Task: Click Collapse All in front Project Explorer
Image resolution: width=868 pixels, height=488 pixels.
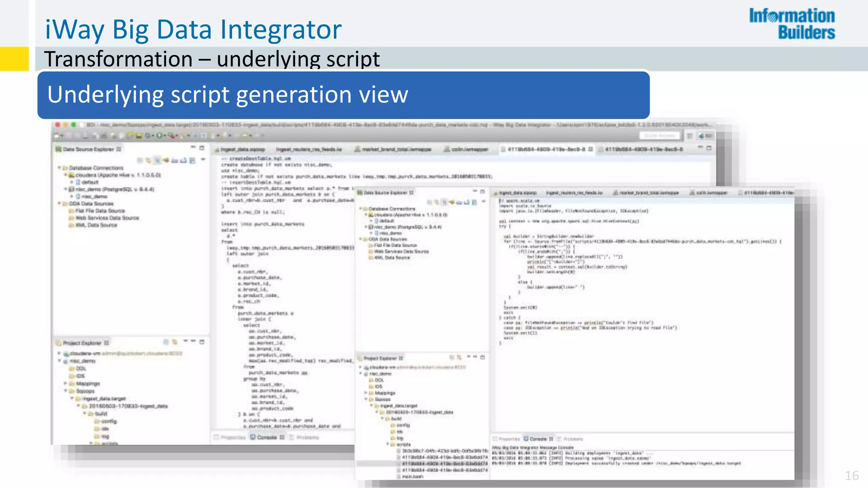Action: click(452, 358)
